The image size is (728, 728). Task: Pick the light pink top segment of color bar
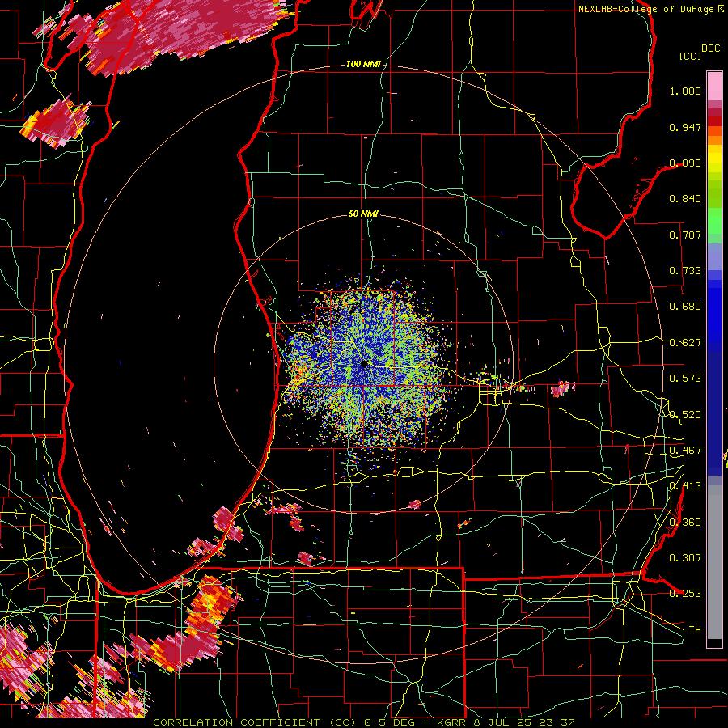(714, 86)
